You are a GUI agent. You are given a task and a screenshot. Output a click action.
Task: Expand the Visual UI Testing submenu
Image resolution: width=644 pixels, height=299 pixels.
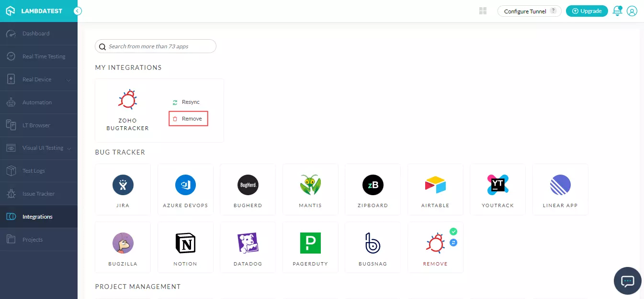68,148
